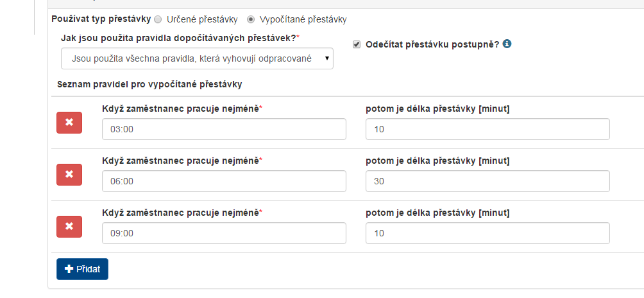Click the first rule's 10 minutes field
The image size is (644, 298).
coord(487,129)
